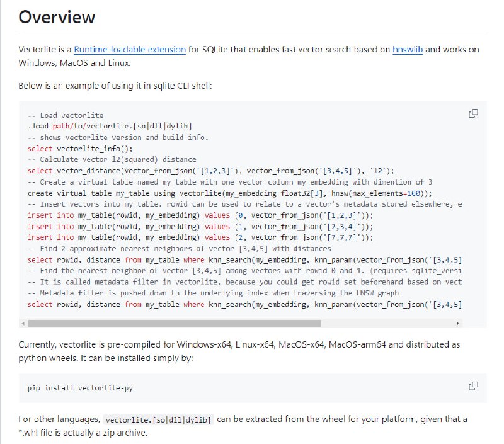The height and width of the screenshot is (444, 504).
Task: Click the 'select vectorlite_info();' code line
Action: point(80,149)
